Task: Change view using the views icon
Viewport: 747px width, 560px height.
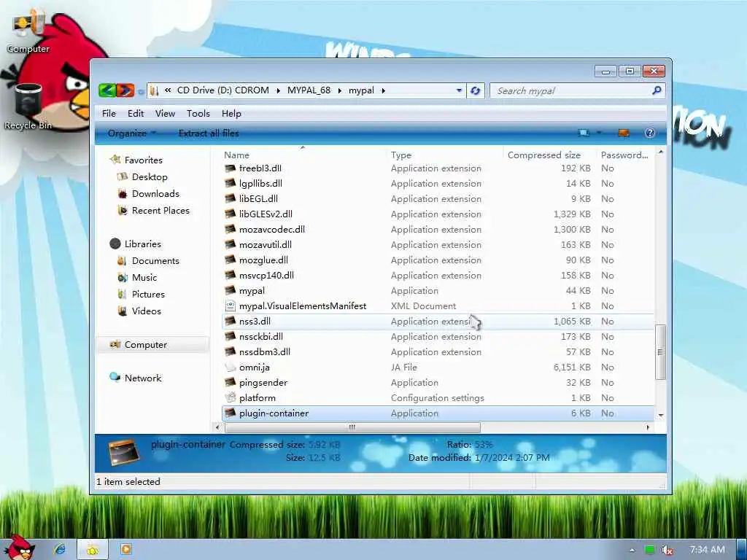Action: click(x=584, y=133)
